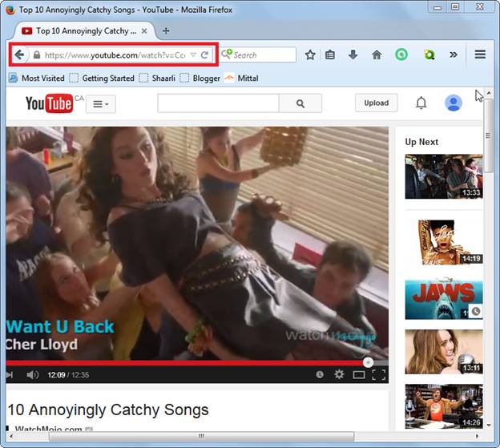Open the YouTube guide menu dropdown
This screenshot has width=500, height=448.
pyautogui.click(x=101, y=104)
